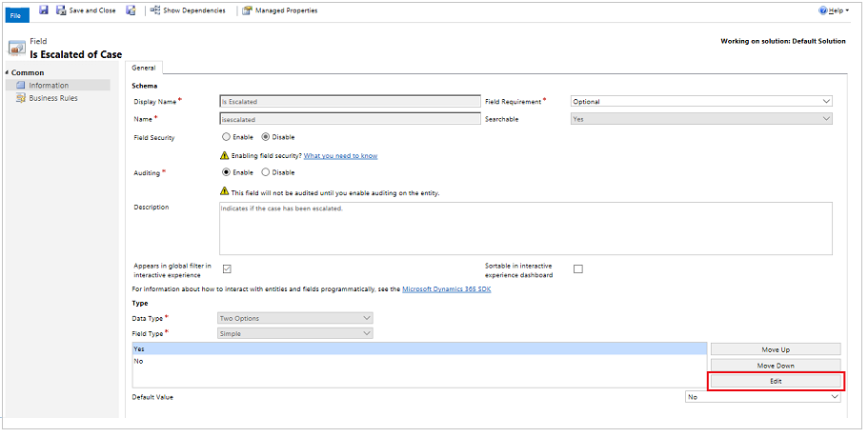Collapse the Common section in sidebar
This screenshot has height=437, width=868.
[x=8, y=72]
